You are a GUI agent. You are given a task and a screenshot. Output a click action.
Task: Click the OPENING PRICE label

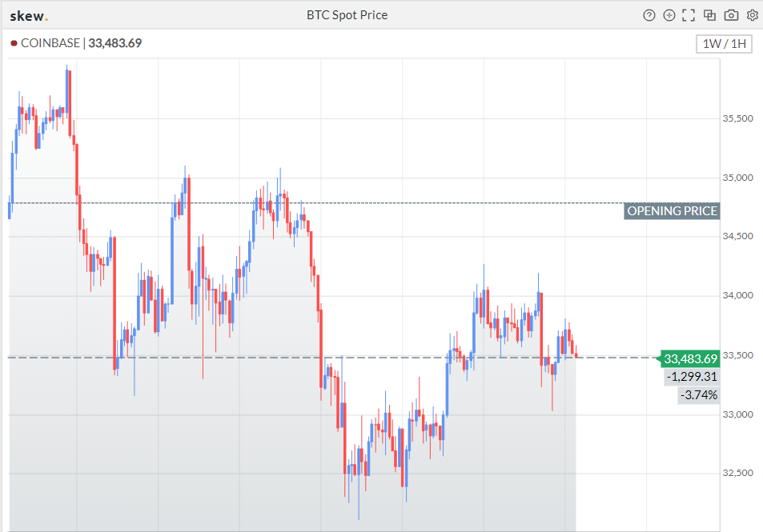coord(672,211)
